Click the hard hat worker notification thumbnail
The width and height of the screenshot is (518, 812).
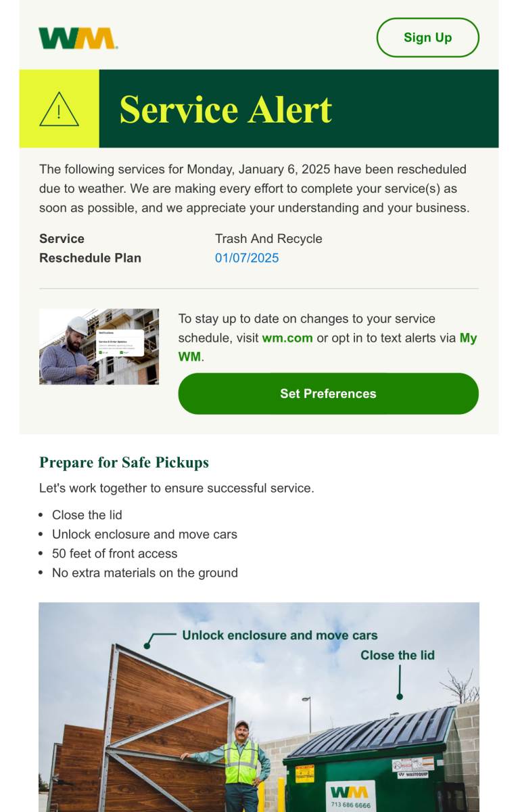click(x=99, y=346)
